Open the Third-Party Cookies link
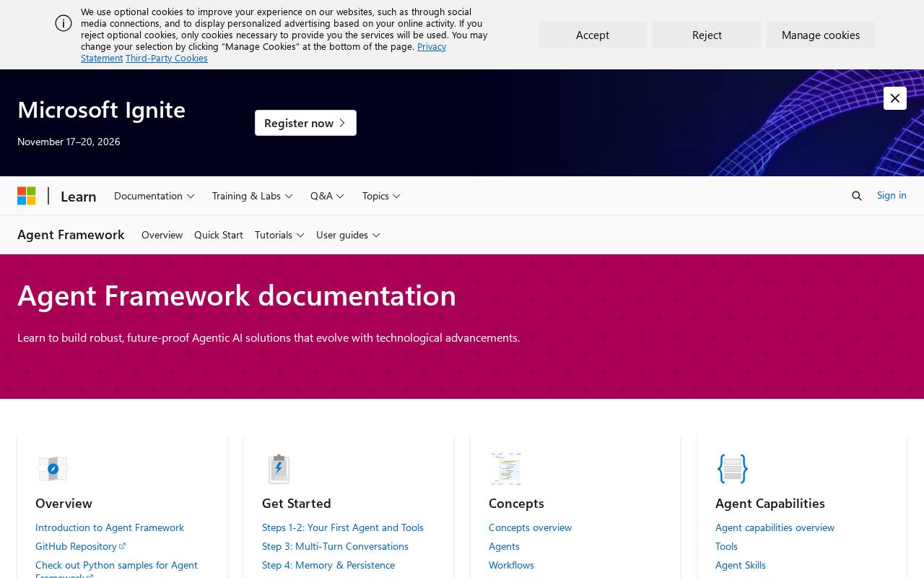924x578 pixels. [167, 58]
